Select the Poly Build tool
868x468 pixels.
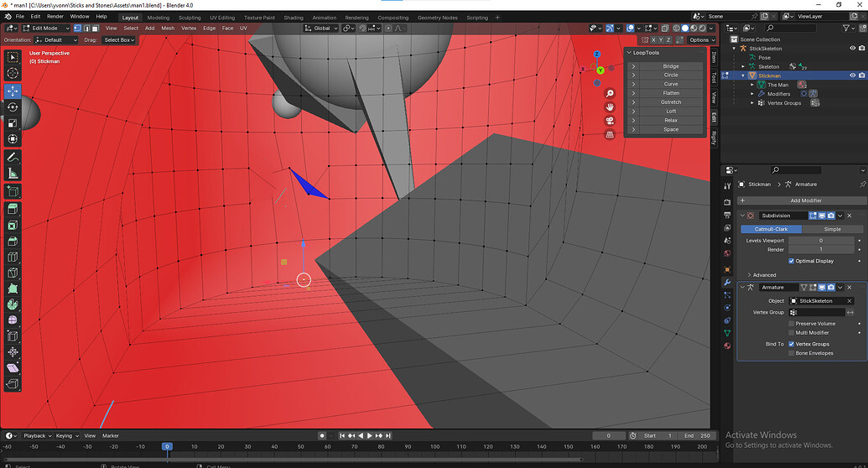(x=13, y=289)
